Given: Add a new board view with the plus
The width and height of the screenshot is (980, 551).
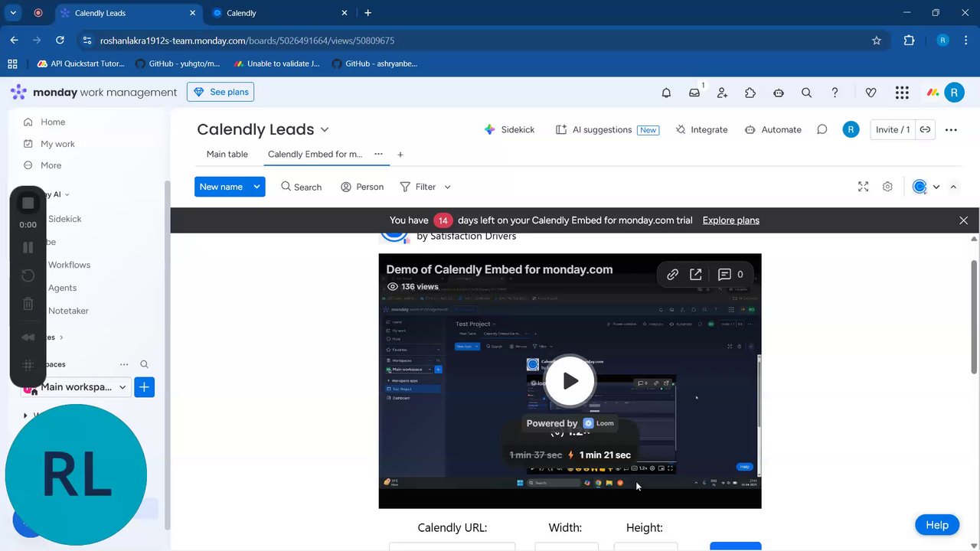Looking at the screenshot, I should tap(400, 154).
